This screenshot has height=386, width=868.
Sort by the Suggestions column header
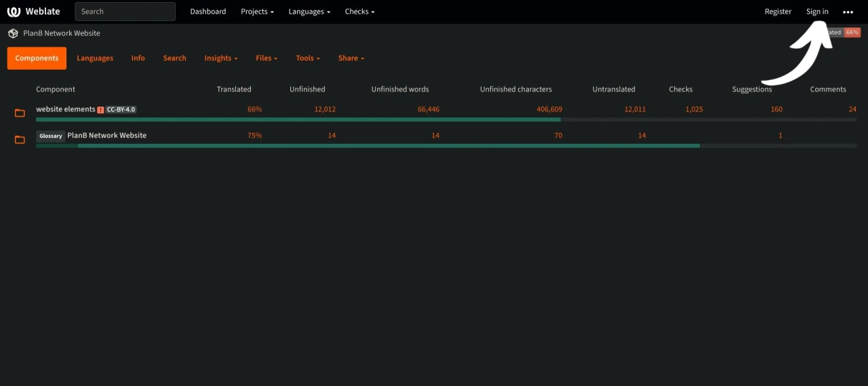click(x=752, y=90)
